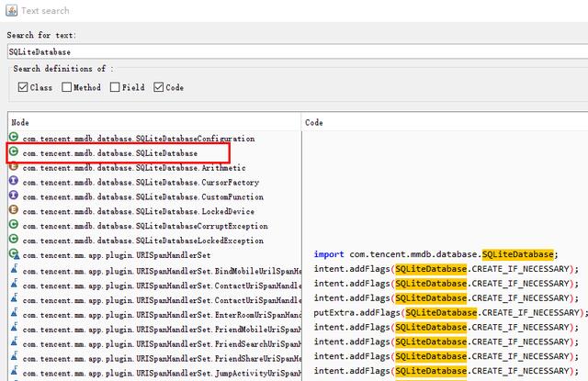This screenshot has height=381, width=588.
Task: Click the icon beside the URISpanHandlerSet row
Action: [x=14, y=254]
